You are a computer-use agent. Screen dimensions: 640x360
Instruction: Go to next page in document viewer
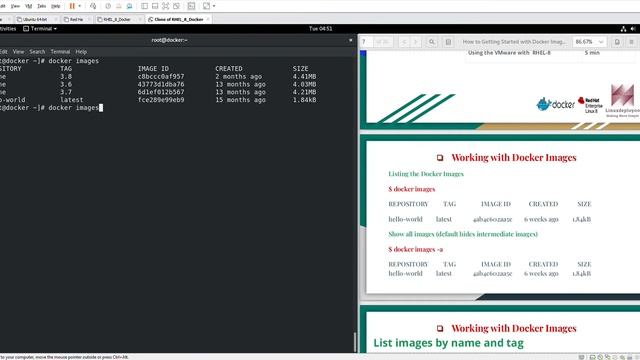tap(416, 42)
